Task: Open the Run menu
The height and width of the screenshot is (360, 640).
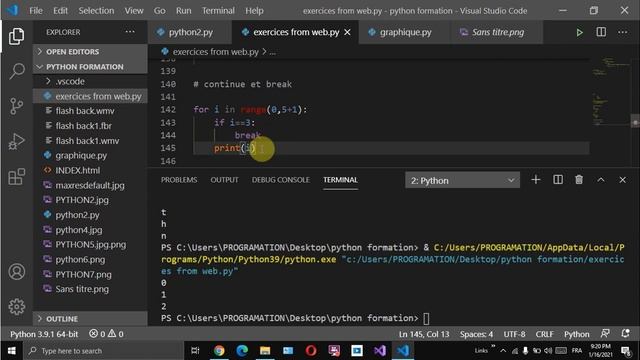Action: [184, 11]
